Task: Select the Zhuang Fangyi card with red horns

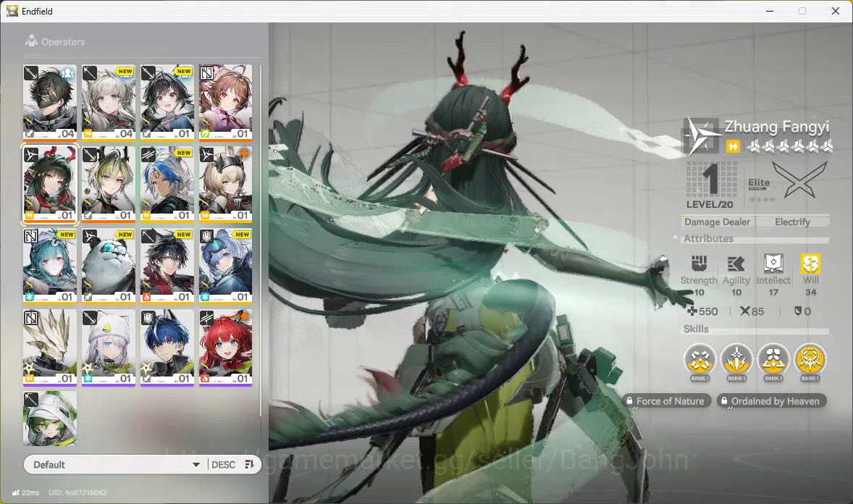Action: [50, 184]
